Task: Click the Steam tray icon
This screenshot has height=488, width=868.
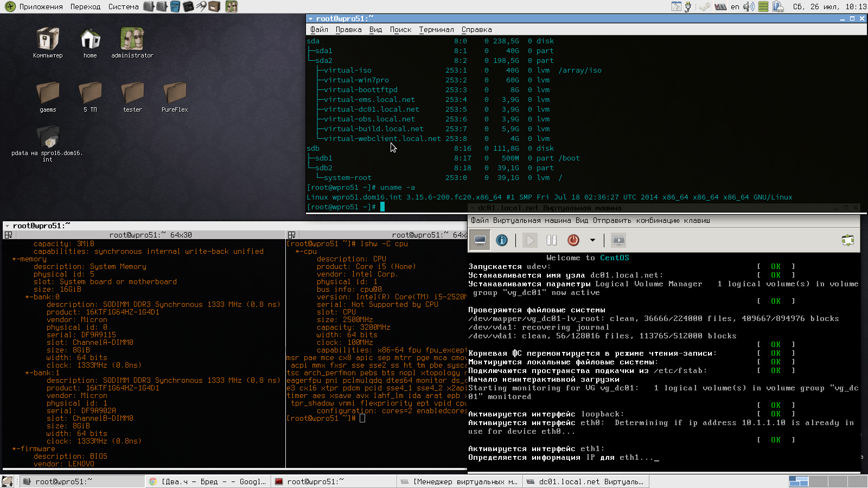Action: [705, 7]
